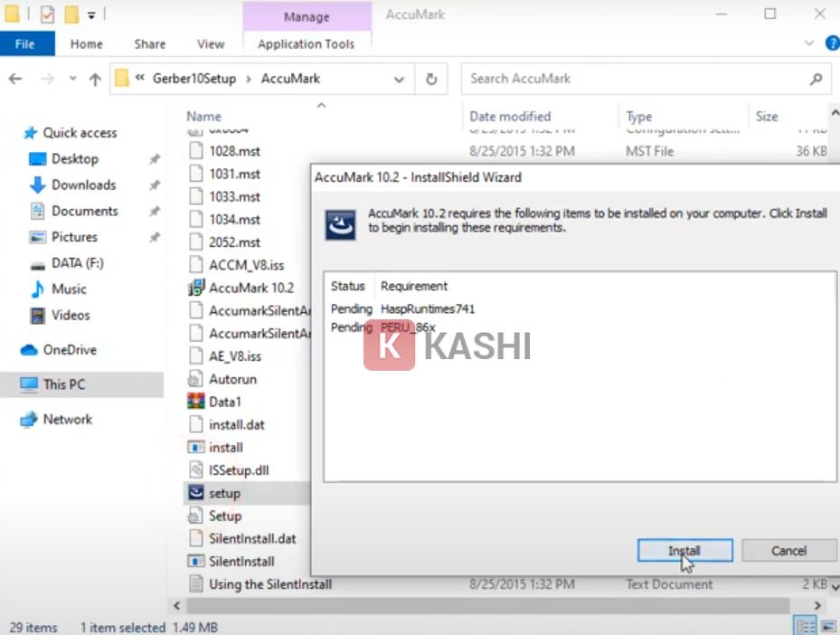The height and width of the screenshot is (635, 840).
Task: Select OneDrive in the navigation pane
Action: (x=69, y=350)
